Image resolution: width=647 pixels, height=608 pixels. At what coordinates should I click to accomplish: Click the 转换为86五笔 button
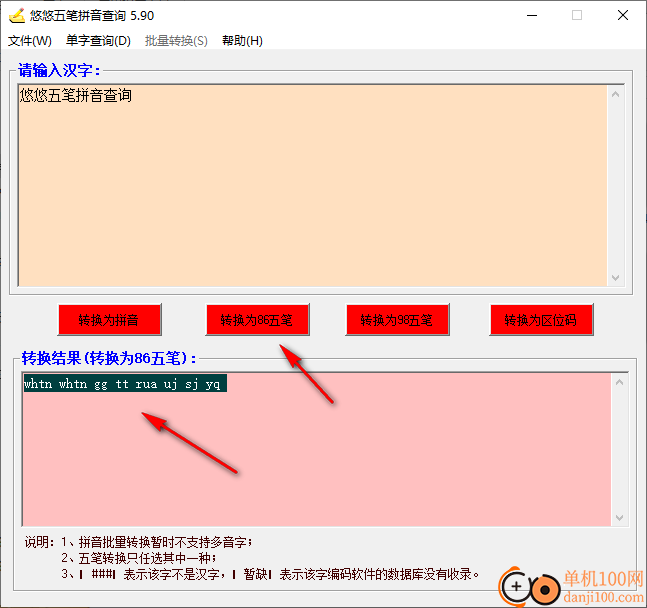click(x=257, y=320)
